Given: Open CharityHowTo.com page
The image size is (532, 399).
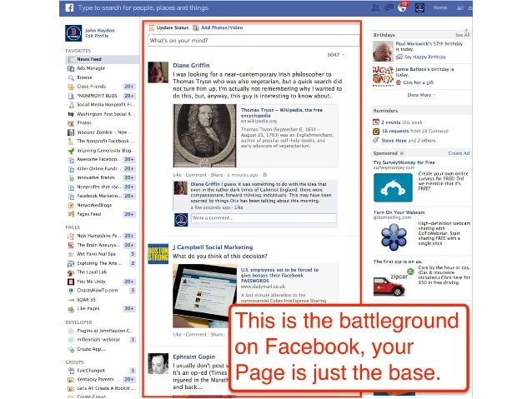Looking at the screenshot, I should [x=98, y=291].
